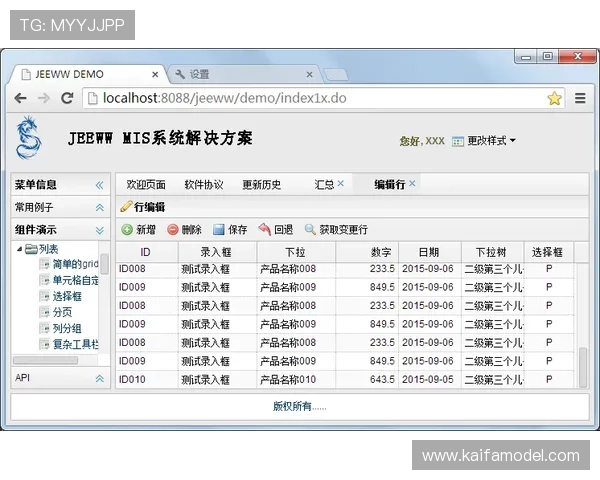The width and height of the screenshot is (600, 480).
Task: Select the 编辑行 tab
Action: point(389,185)
